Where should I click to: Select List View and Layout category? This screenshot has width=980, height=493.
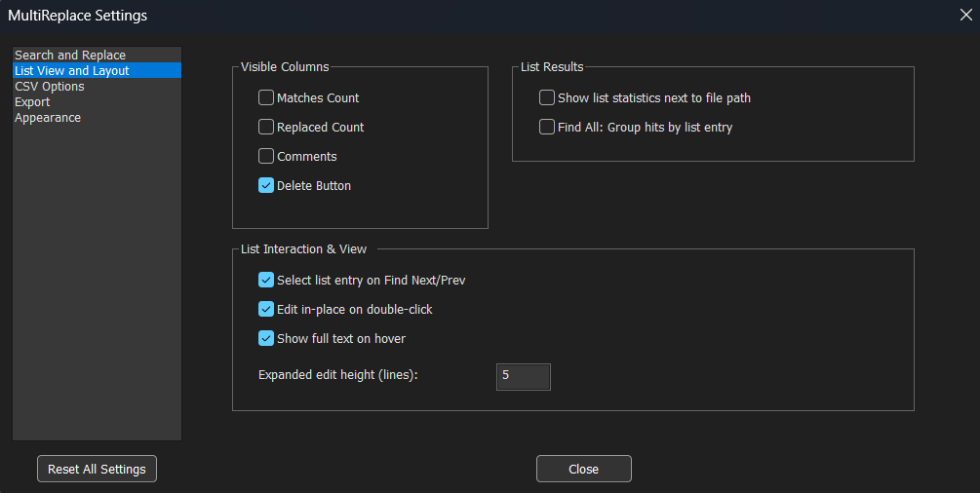(x=72, y=71)
